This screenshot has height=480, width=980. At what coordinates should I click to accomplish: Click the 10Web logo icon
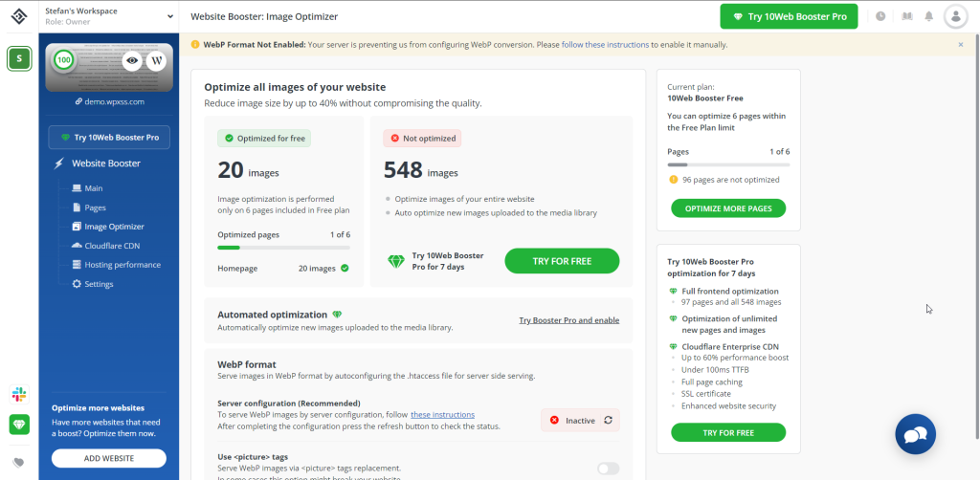19,16
